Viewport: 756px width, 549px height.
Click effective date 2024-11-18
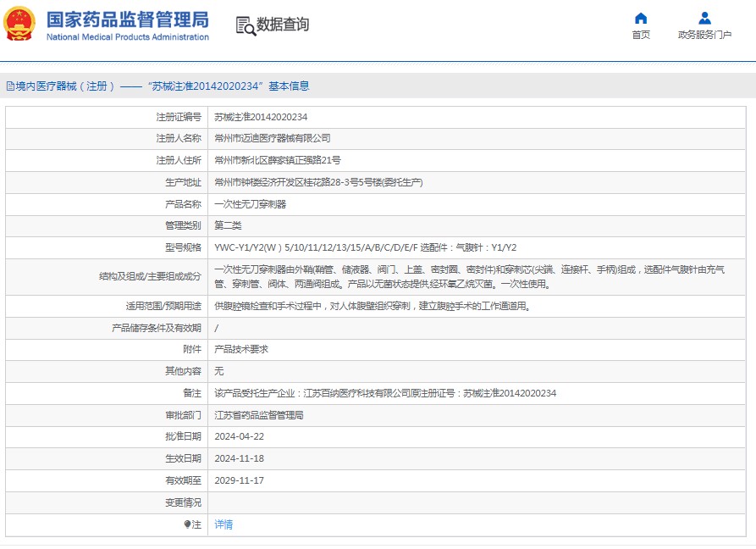pos(239,458)
